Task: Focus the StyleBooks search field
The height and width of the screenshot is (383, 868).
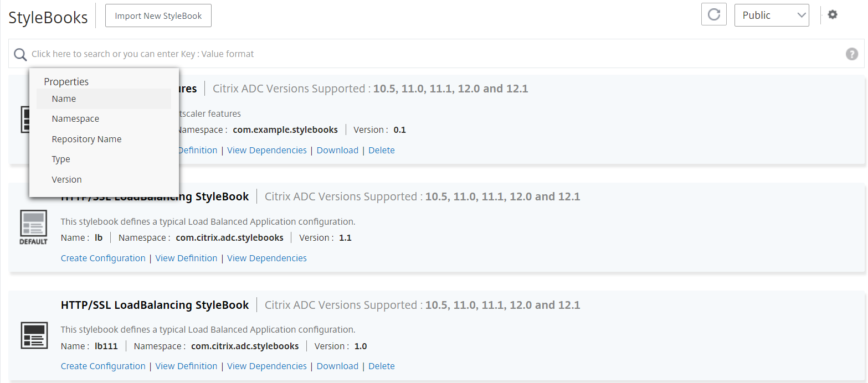Action: coord(436,54)
